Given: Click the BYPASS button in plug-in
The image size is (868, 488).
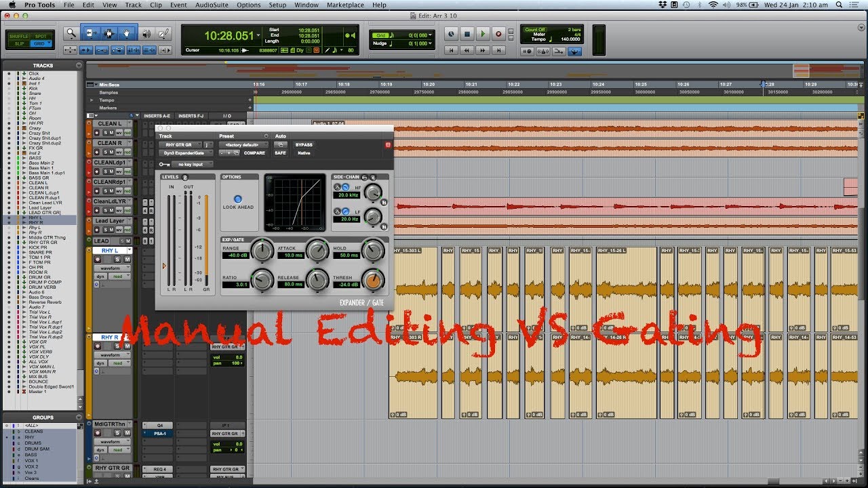Looking at the screenshot, I should coord(304,145).
